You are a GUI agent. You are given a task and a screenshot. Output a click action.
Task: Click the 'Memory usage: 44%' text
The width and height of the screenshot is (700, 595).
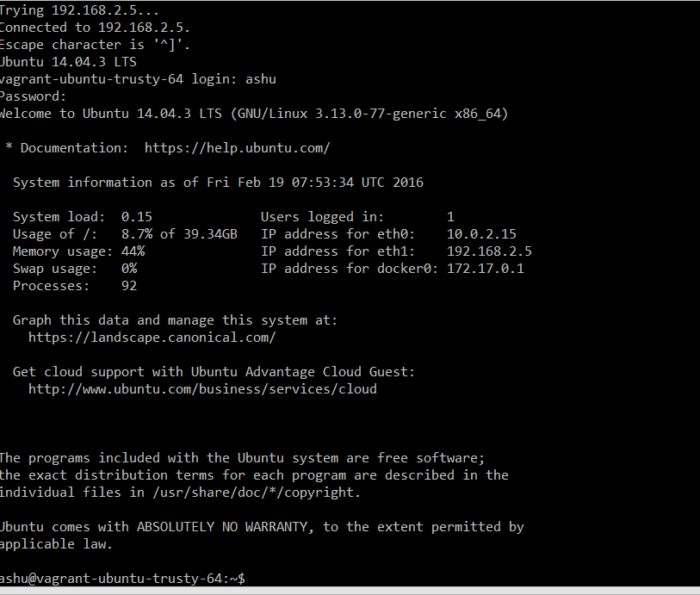(x=78, y=251)
